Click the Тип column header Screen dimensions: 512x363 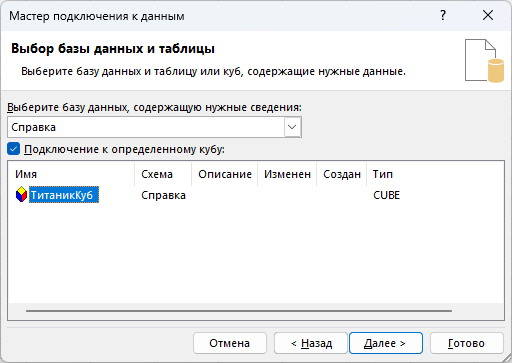coord(383,174)
